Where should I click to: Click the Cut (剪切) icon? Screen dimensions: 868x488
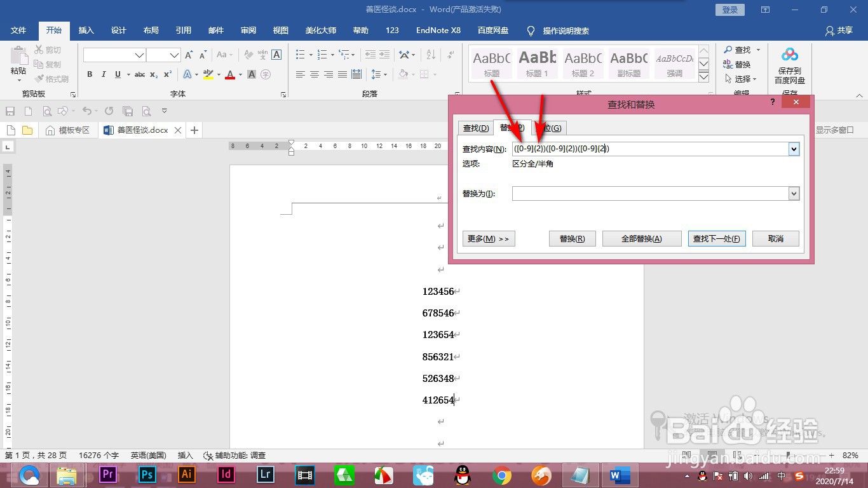(x=38, y=50)
